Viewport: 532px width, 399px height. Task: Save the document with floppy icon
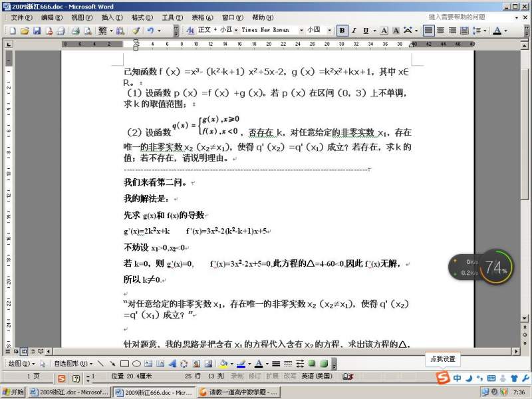pos(37,31)
